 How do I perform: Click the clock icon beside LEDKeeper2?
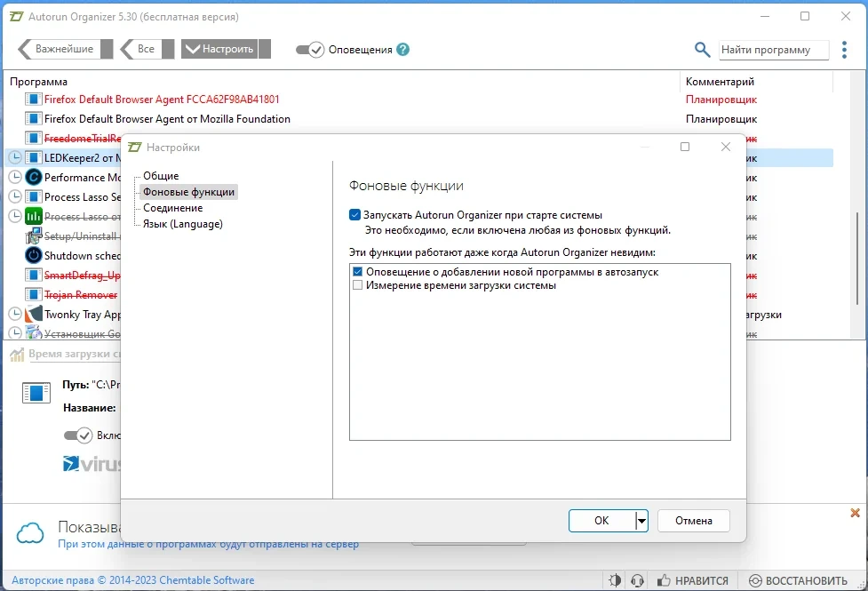pos(15,158)
